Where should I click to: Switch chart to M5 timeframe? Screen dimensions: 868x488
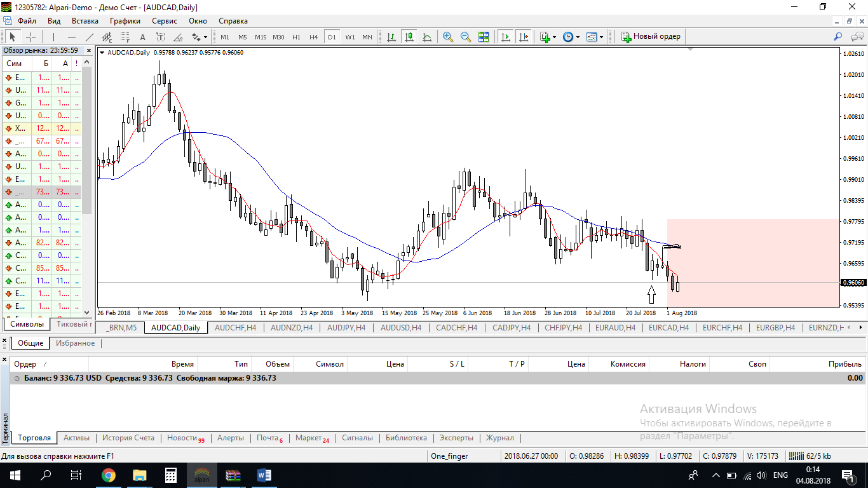(243, 37)
